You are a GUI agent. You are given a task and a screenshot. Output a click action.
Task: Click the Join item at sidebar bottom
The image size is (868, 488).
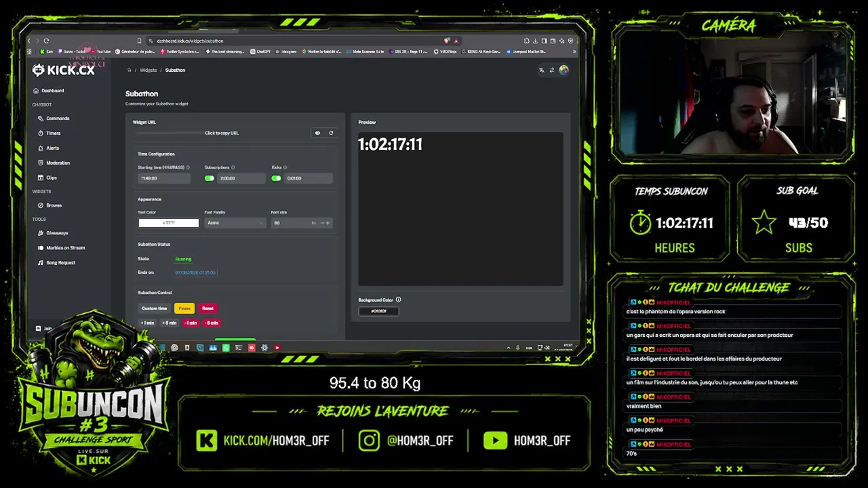click(x=43, y=329)
